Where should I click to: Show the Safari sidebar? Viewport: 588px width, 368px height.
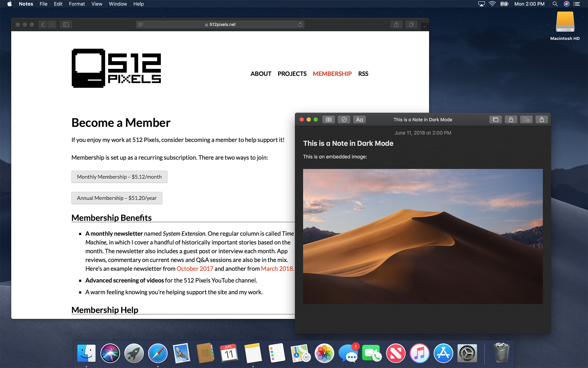point(66,24)
